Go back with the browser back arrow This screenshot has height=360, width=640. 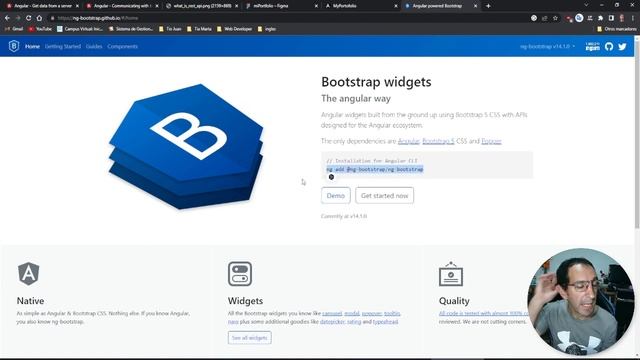[7, 18]
